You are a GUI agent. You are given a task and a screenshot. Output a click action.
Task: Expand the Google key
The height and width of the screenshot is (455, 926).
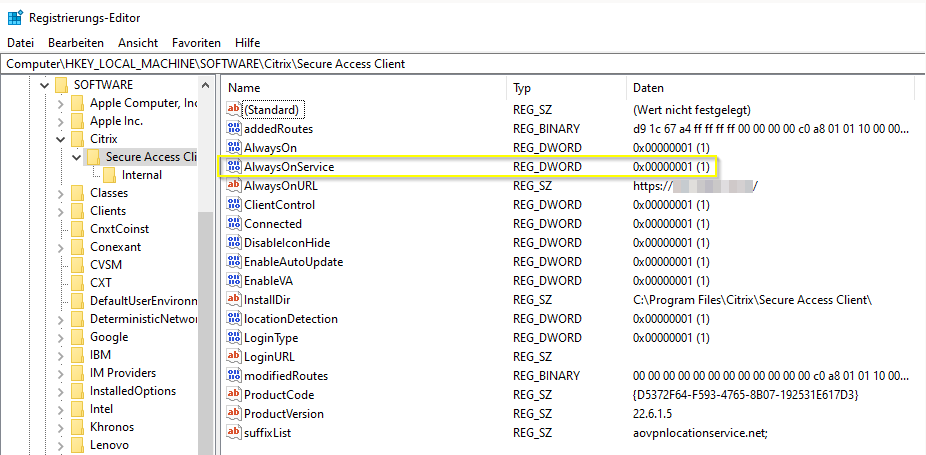pos(60,337)
